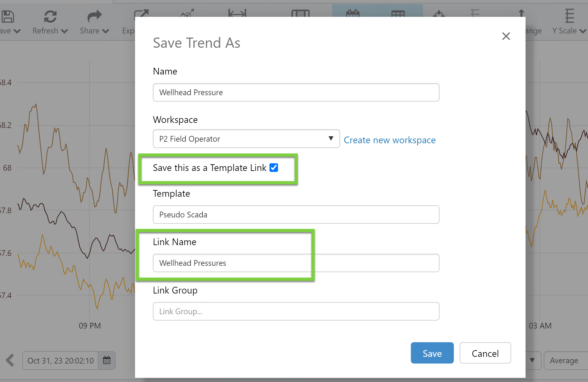588x382 pixels.
Task: Click the Y Scale icon
Action: [569, 16]
